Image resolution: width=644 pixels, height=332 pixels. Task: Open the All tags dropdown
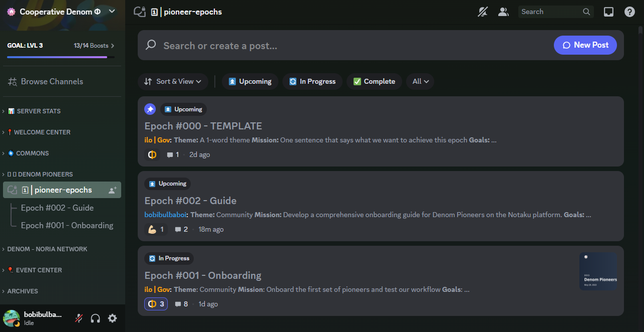(420, 81)
